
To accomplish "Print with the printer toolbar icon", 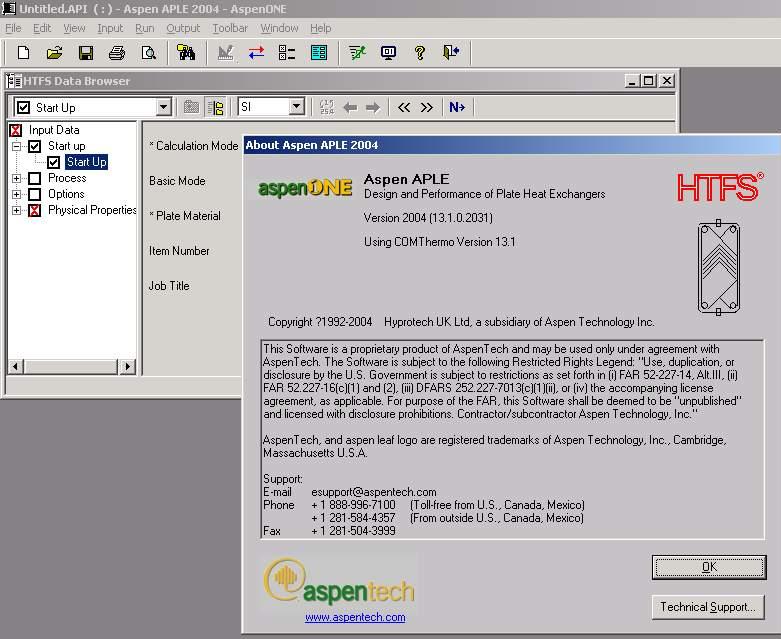I will pyautogui.click(x=117, y=52).
